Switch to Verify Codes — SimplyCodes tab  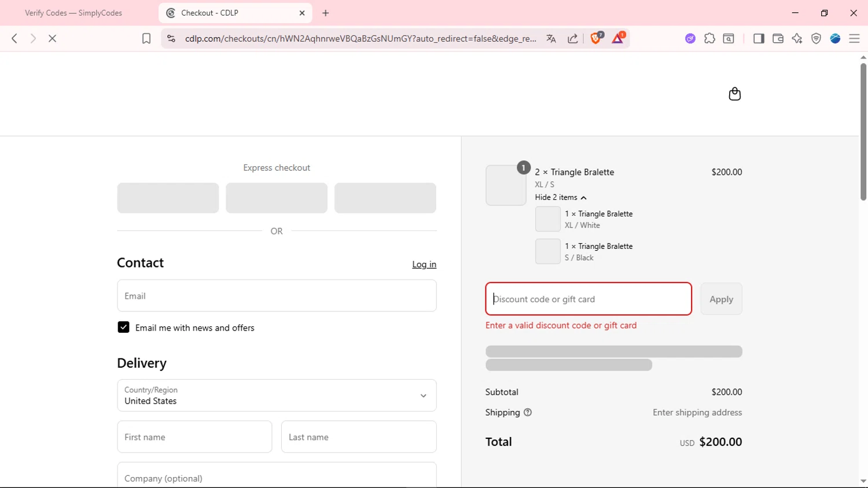click(x=73, y=13)
